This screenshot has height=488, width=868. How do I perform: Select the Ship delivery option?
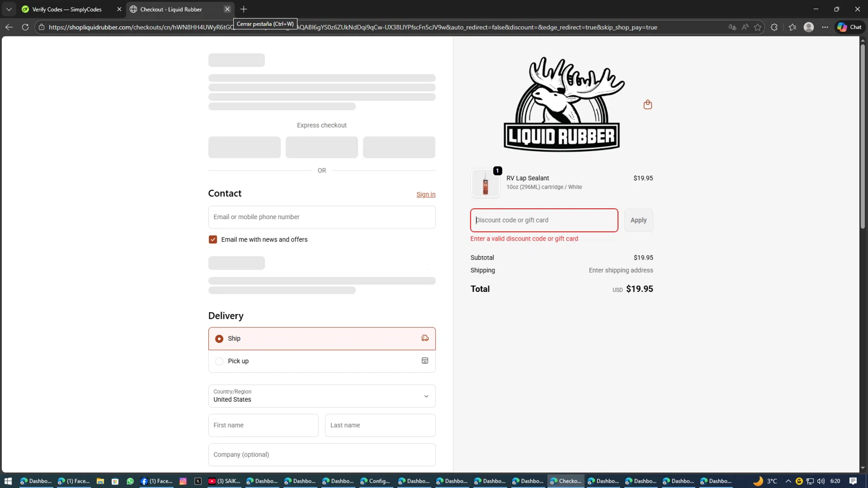pos(322,339)
